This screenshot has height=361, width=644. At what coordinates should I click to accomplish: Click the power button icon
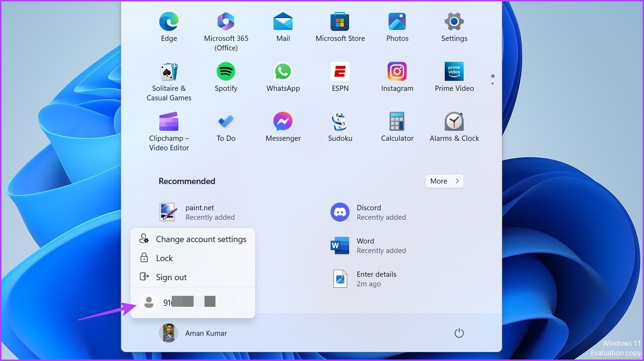click(x=459, y=333)
